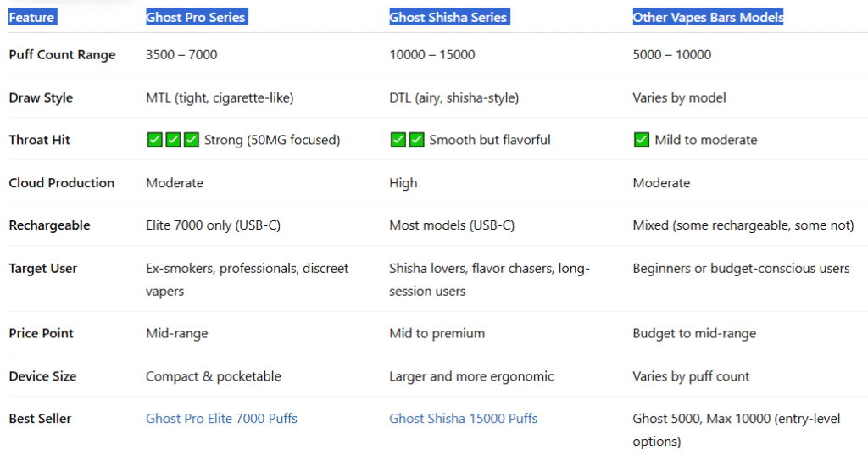Open the Ghost Shisha 15000 Puffs link
868x456 pixels.
(464, 419)
